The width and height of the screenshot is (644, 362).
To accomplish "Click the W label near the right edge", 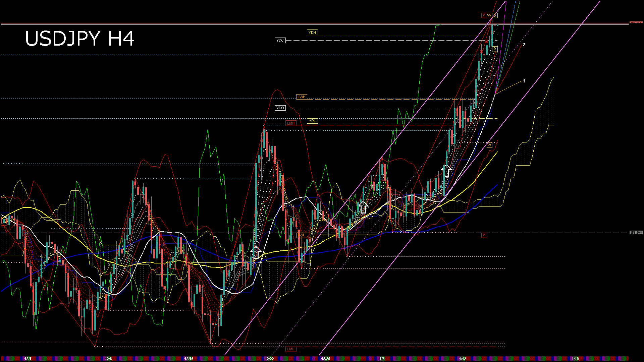I will coord(489,145).
